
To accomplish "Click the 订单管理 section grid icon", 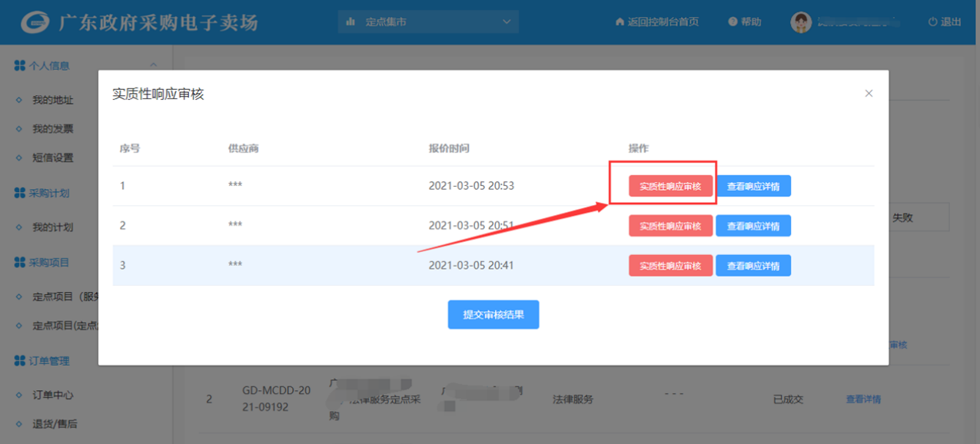I will tap(20, 361).
